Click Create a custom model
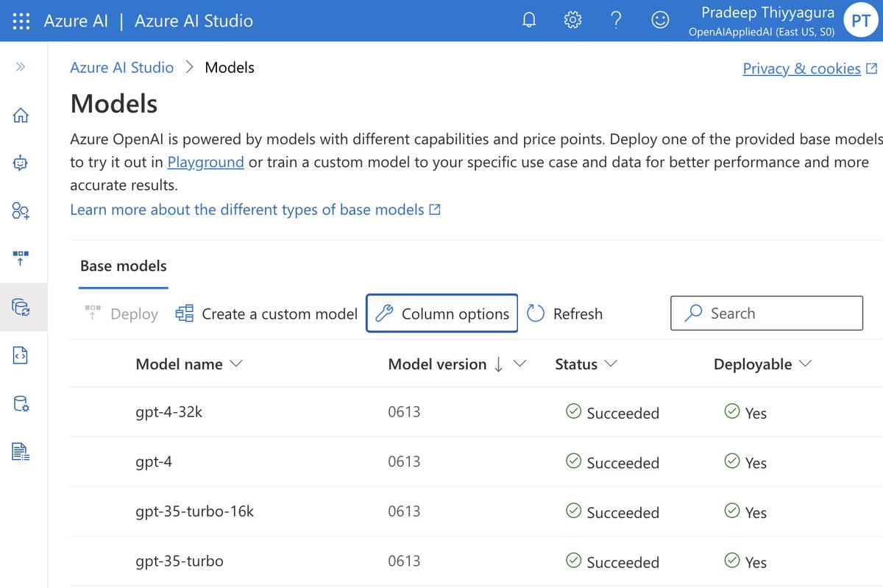The width and height of the screenshot is (883, 588). 266,314
